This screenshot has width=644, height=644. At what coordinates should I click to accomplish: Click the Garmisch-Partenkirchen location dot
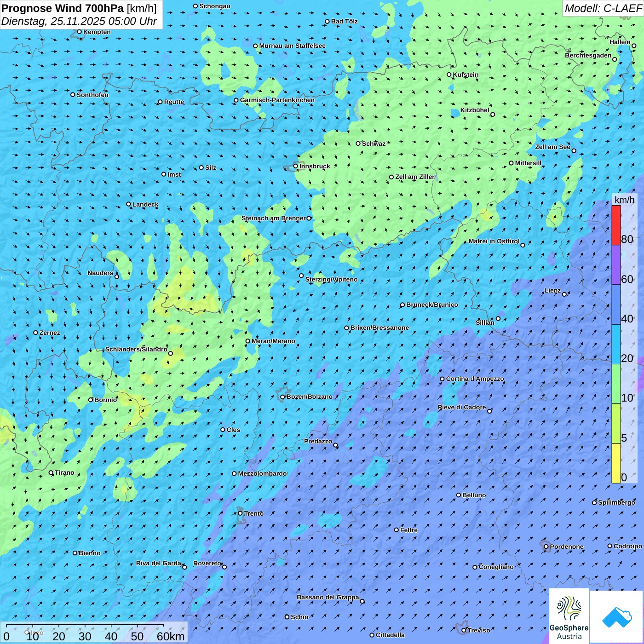pos(236,100)
